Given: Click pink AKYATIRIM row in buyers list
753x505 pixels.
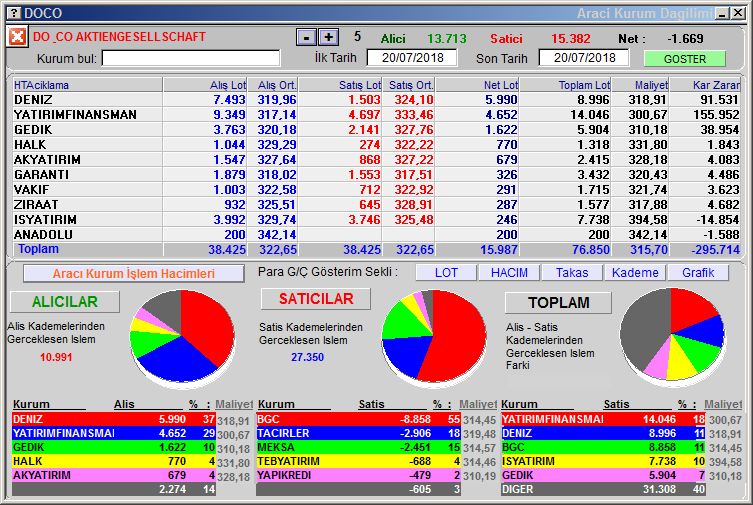Looking at the screenshot, I should tap(114, 475).
